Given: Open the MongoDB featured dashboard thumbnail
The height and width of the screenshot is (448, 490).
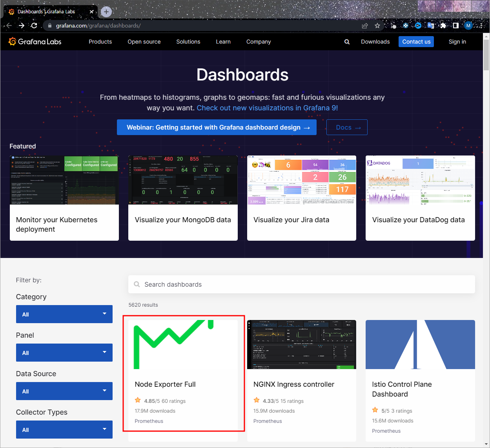Looking at the screenshot, I should coord(183,180).
